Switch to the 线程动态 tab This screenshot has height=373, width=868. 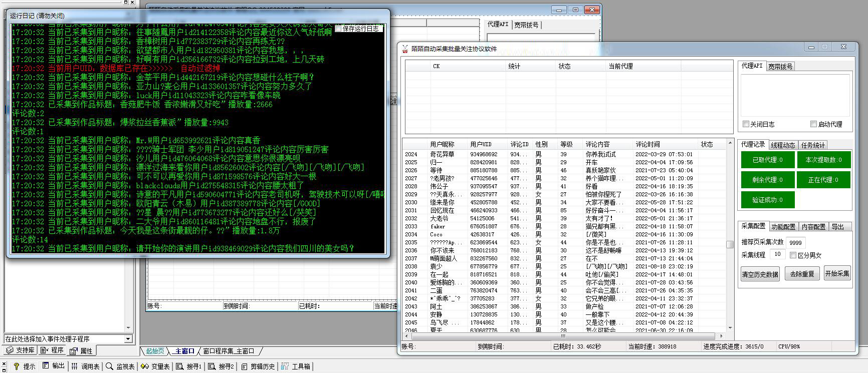(783, 145)
